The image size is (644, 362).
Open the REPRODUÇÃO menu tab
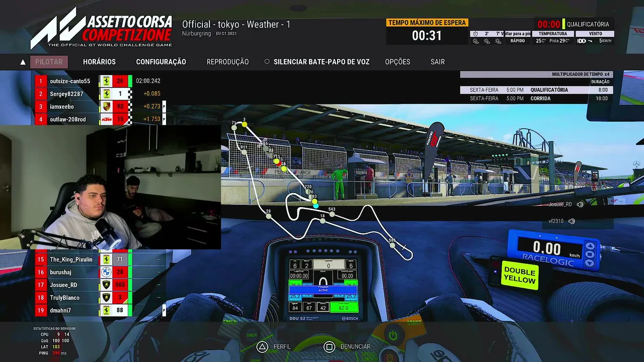pyautogui.click(x=227, y=62)
